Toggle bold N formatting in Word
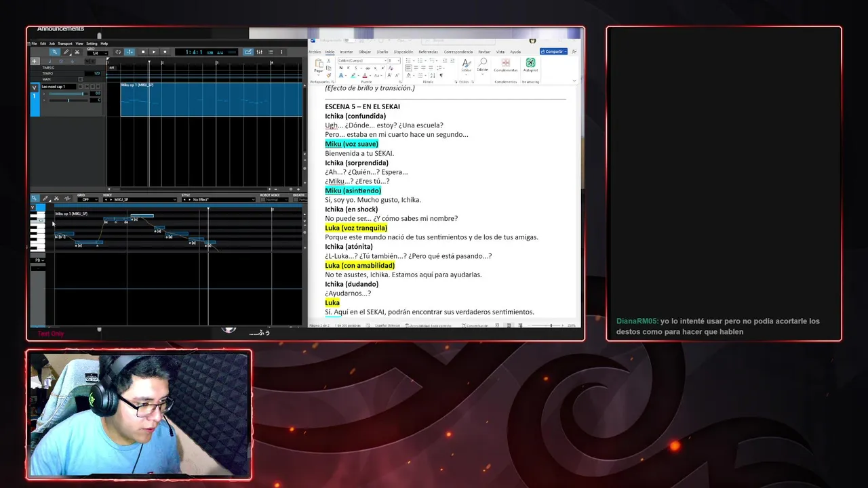The image size is (868, 488). [x=341, y=68]
